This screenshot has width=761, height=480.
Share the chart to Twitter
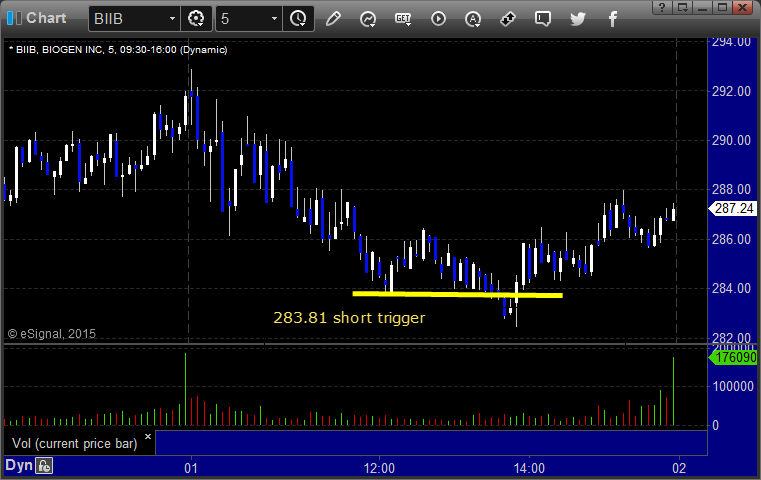tap(578, 19)
